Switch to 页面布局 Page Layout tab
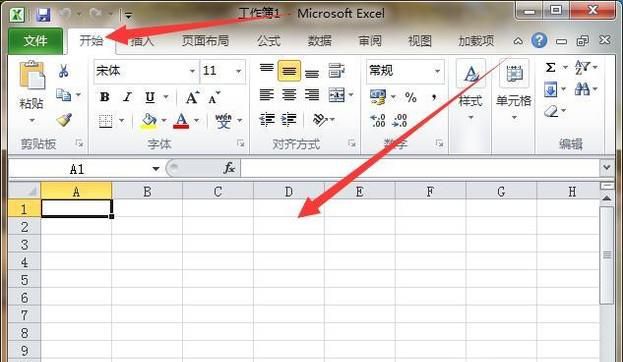Viewport: 623px width, 362px height. (205, 41)
